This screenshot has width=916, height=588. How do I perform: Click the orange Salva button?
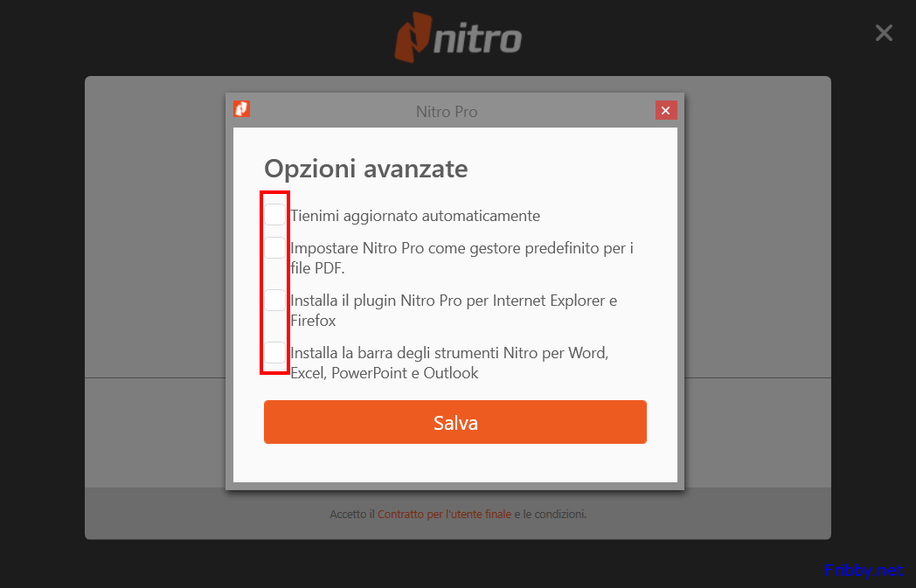(x=455, y=422)
